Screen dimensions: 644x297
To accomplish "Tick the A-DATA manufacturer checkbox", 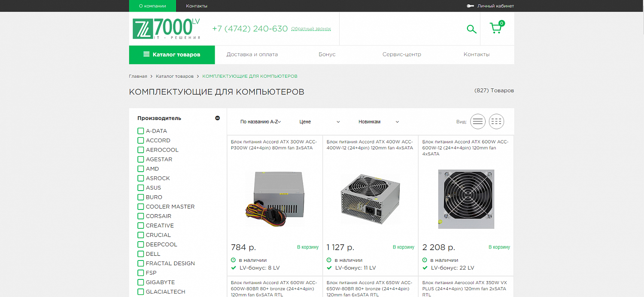I will 140,131.
